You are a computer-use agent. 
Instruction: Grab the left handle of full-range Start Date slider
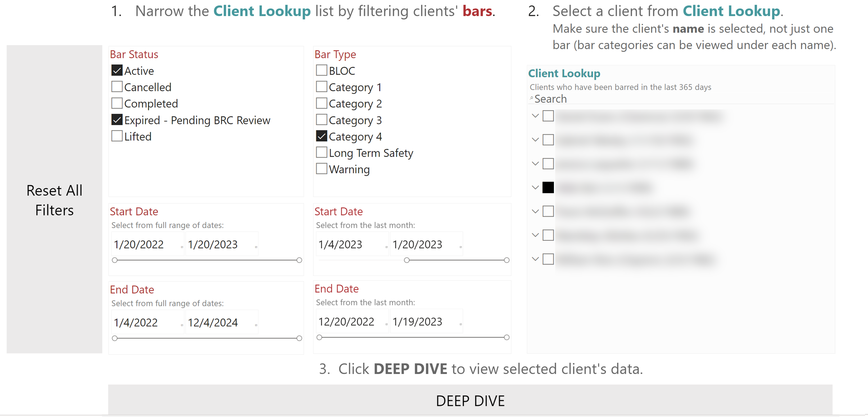coord(115,260)
